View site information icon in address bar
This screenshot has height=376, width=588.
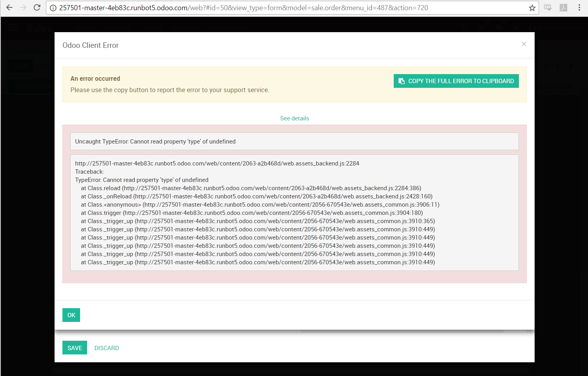click(53, 8)
